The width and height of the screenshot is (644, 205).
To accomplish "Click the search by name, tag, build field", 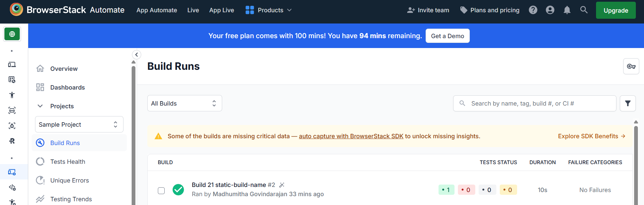I will [x=534, y=103].
